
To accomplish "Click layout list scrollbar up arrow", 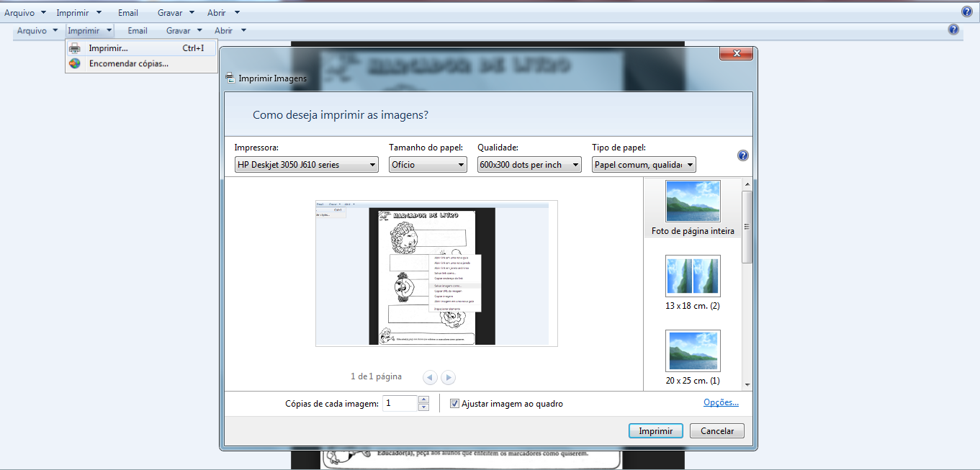I will tap(747, 184).
